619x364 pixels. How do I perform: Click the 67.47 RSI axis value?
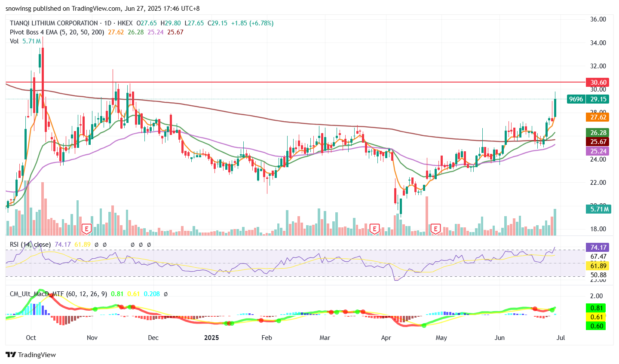tap(598, 257)
